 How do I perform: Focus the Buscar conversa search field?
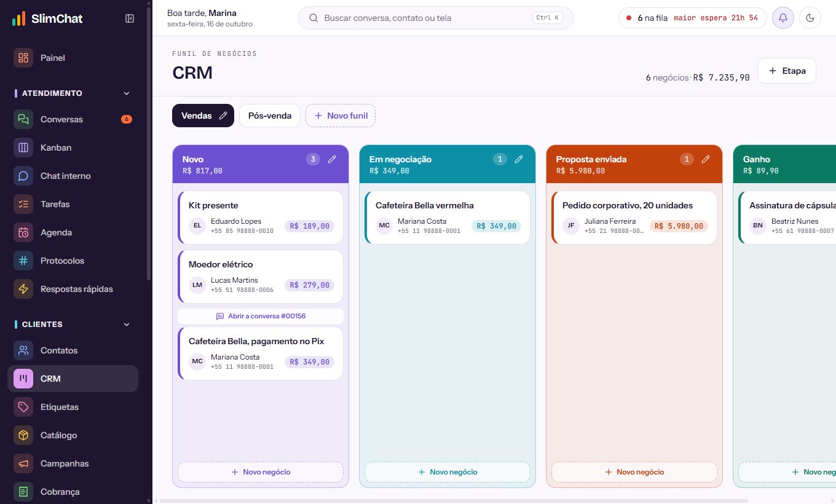(436, 18)
